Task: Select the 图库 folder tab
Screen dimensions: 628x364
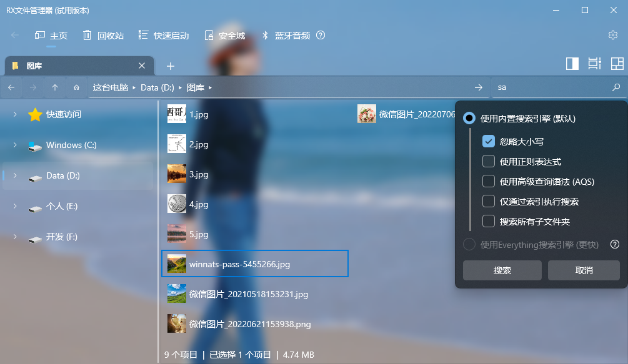Action: point(79,66)
